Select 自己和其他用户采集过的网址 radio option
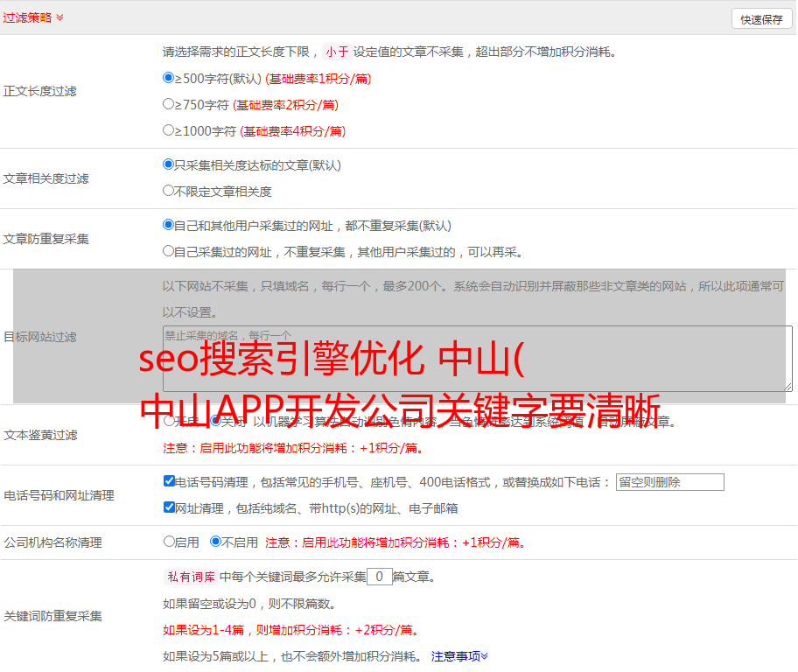The width and height of the screenshot is (798, 672). coord(168,225)
